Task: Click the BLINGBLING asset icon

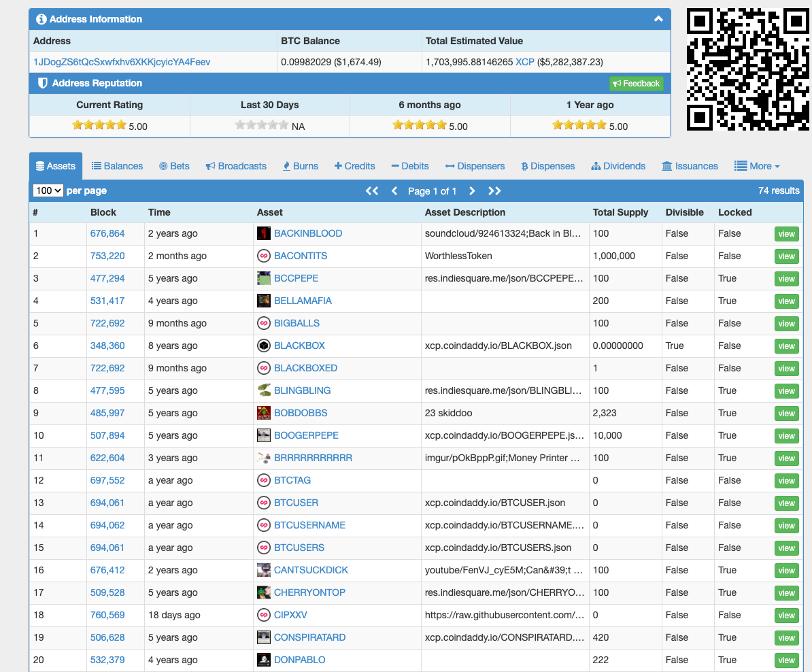Action: (x=264, y=390)
